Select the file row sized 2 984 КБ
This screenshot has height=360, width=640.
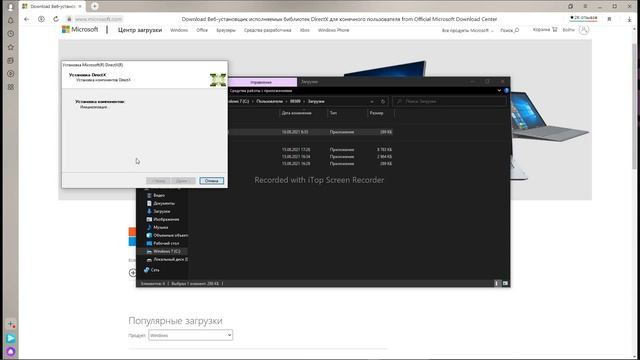310,156
